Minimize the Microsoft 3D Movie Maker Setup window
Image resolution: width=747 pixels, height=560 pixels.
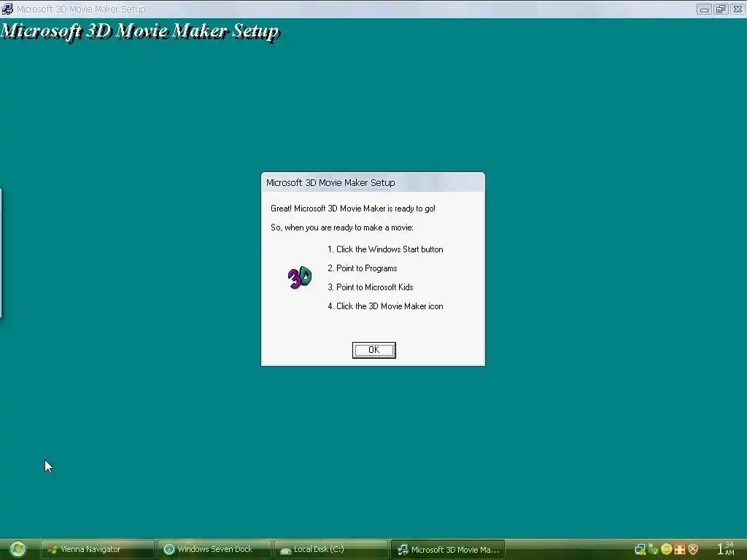pos(704,9)
